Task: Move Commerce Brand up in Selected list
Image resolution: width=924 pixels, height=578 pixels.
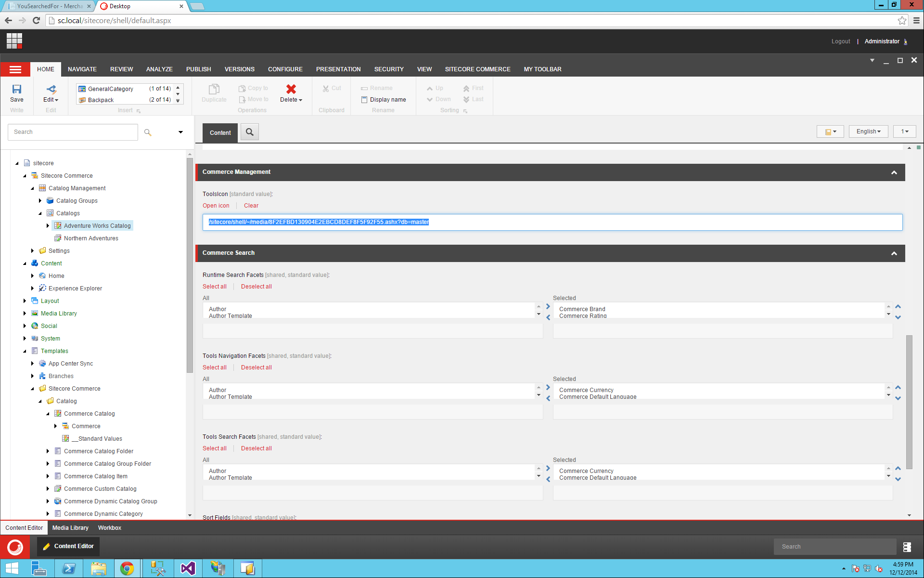Action: tap(898, 305)
